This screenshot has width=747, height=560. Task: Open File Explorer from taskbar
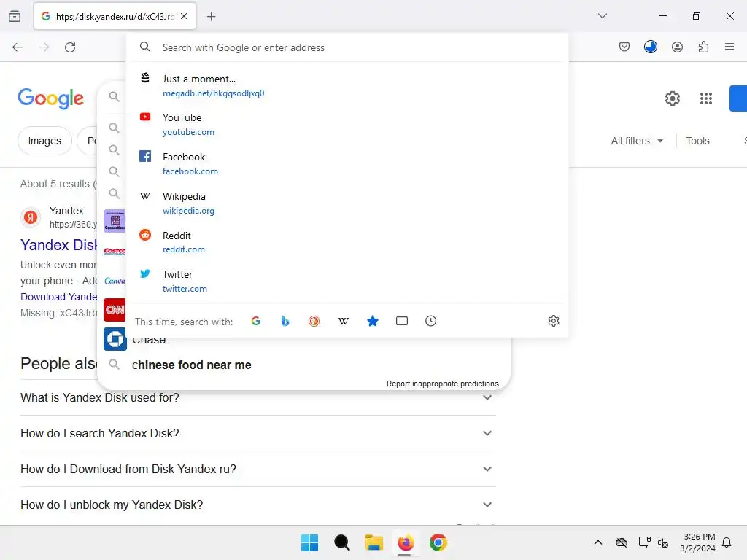point(374,542)
